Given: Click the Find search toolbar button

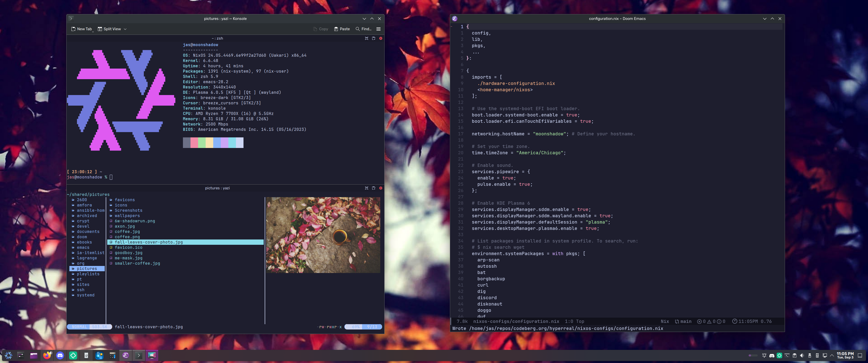Looking at the screenshot, I should (363, 29).
